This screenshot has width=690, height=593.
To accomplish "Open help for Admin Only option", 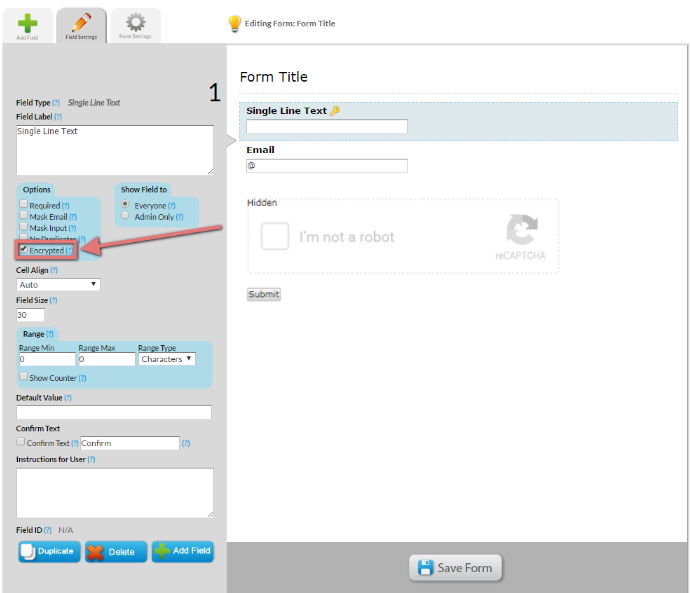I will coord(180,217).
